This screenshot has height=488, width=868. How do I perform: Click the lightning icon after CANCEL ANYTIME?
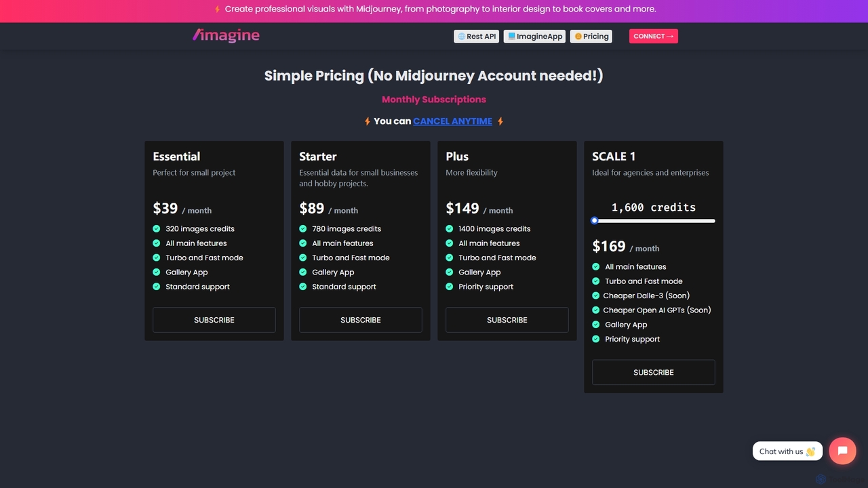(x=500, y=121)
